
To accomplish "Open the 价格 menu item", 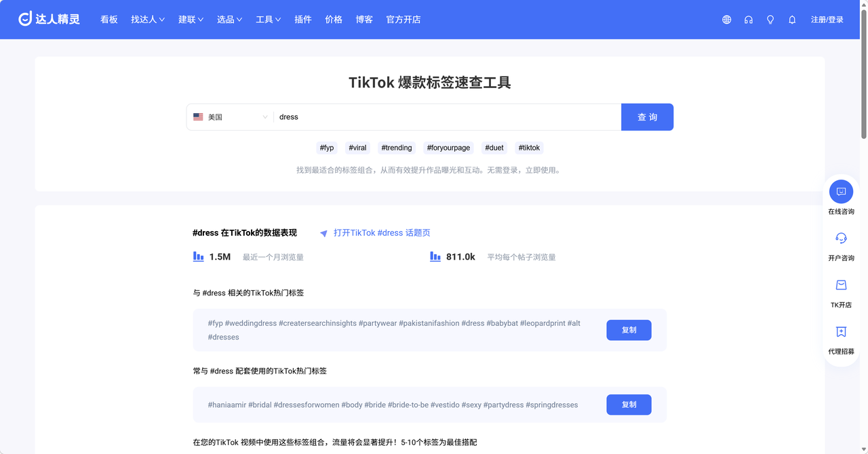I will tap(334, 20).
